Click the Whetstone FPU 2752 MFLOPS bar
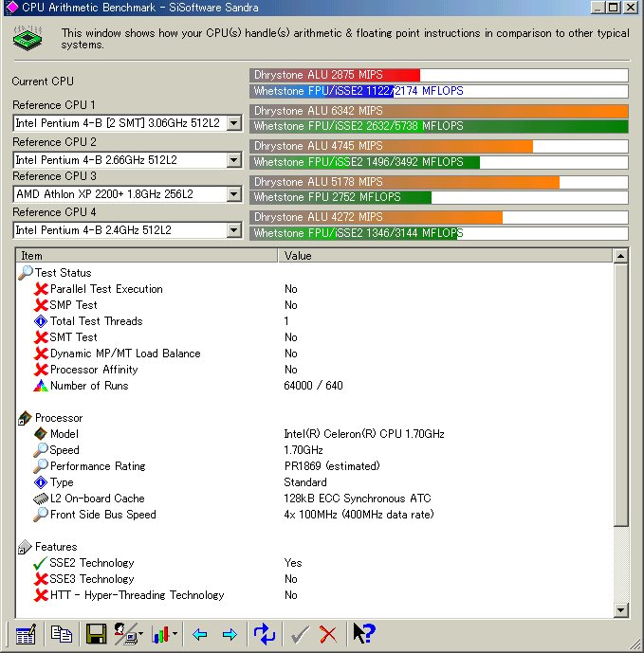The height and width of the screenshot is (653, 644). pos(340,197)
